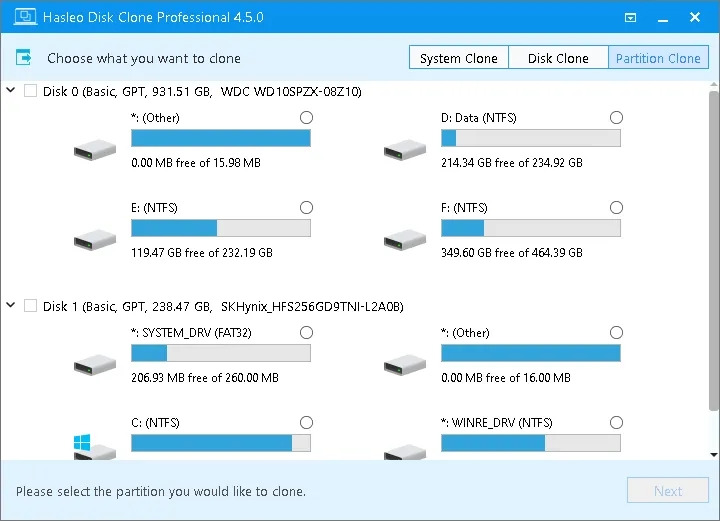
Task: Click the SYSTEM_DRV usage bar
Action: (x=221, y=353)
